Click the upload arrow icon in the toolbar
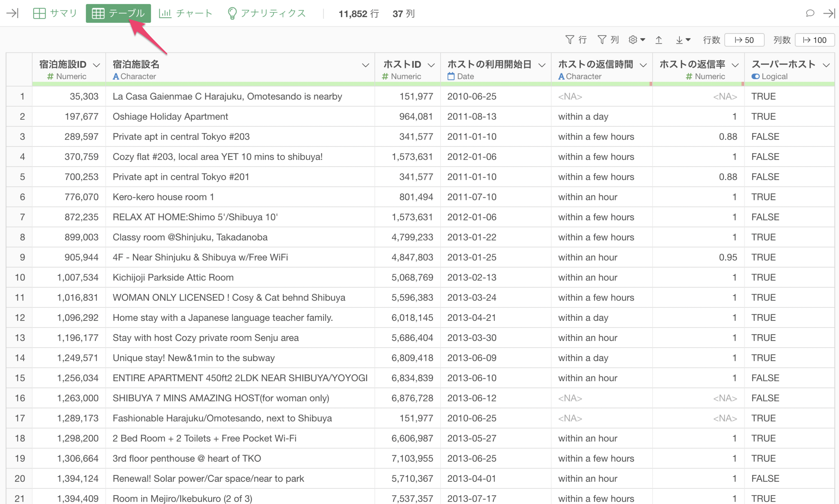 click(659, 40)
